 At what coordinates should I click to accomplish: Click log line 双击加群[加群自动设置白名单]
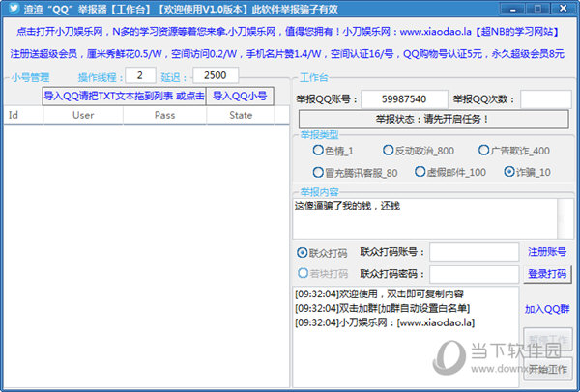click(x=382, y=309)
